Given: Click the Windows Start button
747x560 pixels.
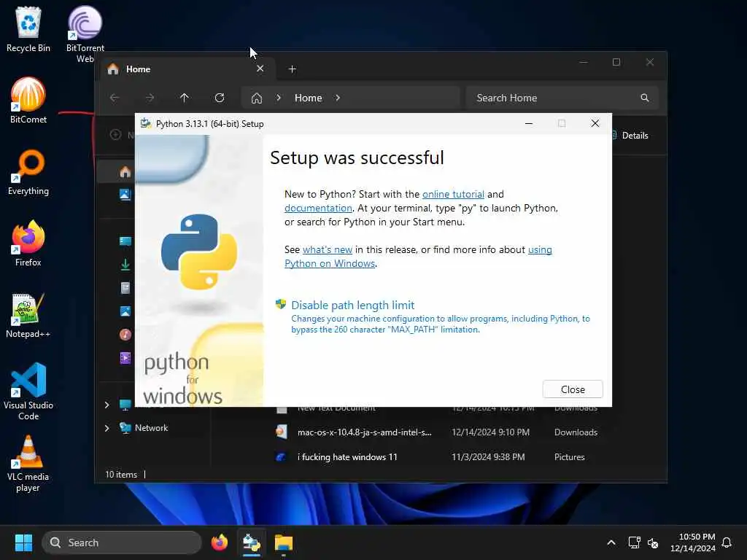Looking at the screenshot, I should tap(23, 542).
